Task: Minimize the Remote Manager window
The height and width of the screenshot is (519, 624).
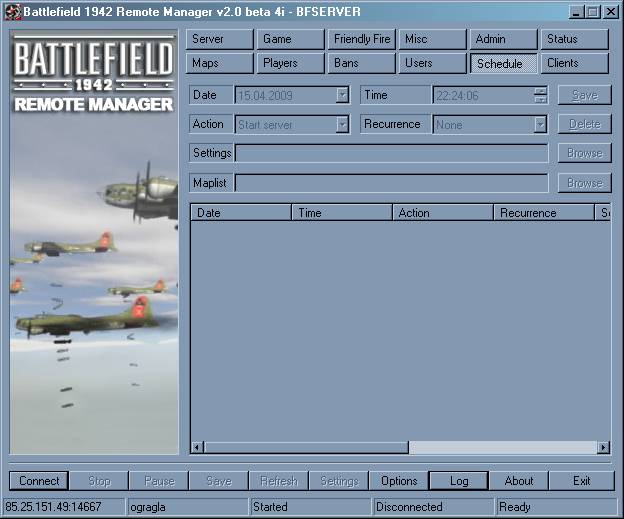Action: (x=576, y=12)
